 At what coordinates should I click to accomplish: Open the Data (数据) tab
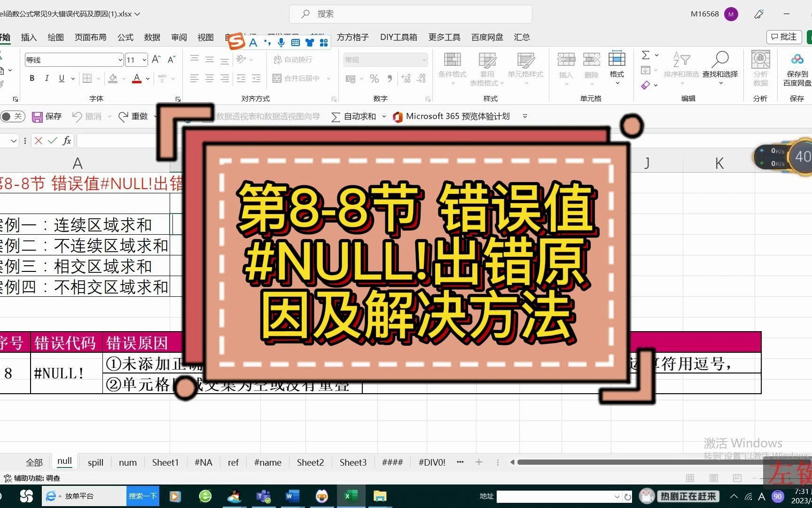coord(152,37)
